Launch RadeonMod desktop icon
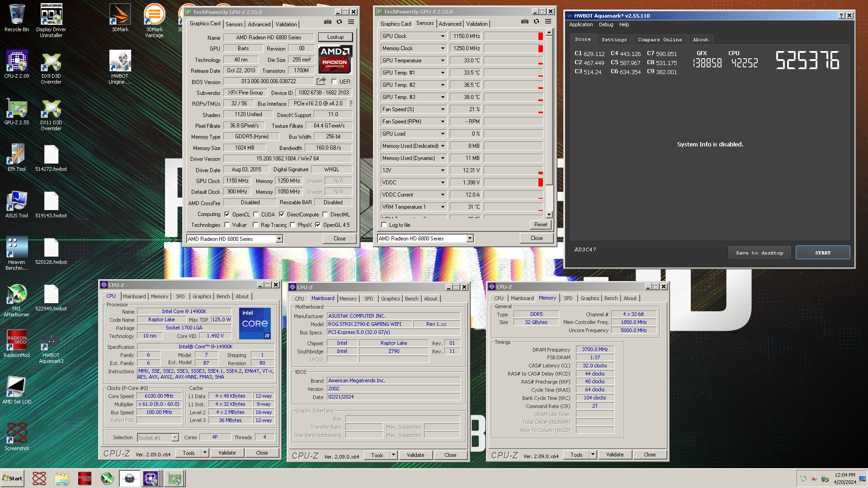868x488 pixels. pos(17,343)
